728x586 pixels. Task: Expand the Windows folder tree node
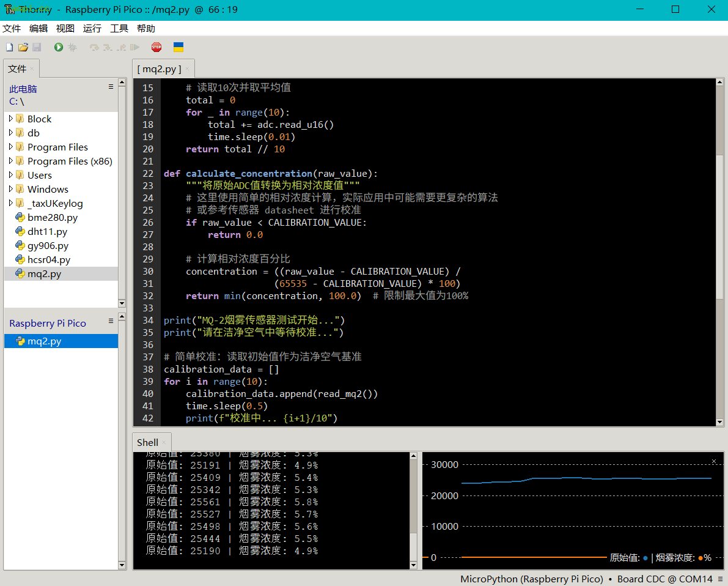(10, 189)
